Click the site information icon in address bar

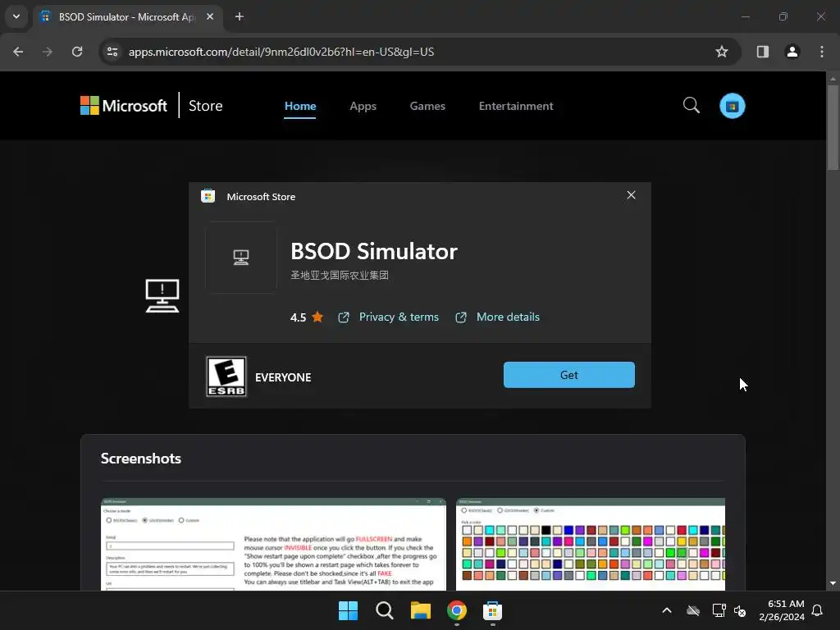point(112,52)
